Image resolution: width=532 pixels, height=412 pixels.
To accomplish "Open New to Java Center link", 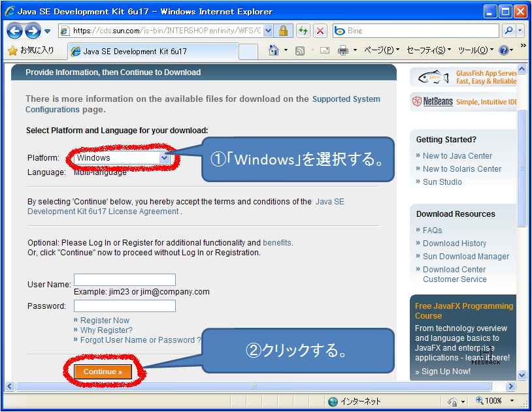I will (x=457, y=156).
